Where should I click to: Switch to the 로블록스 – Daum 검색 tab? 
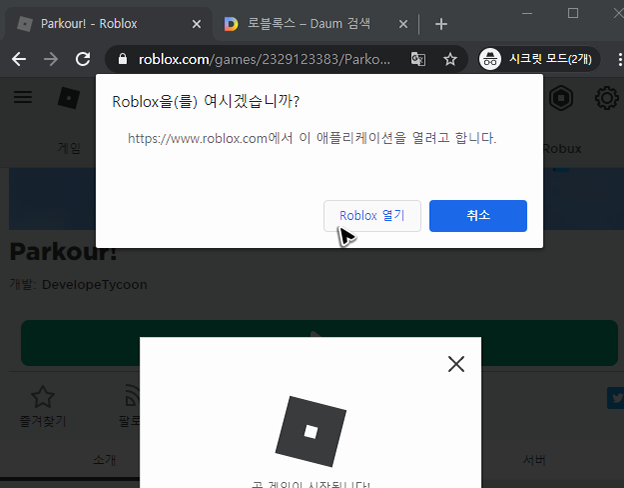coord(308,24)
